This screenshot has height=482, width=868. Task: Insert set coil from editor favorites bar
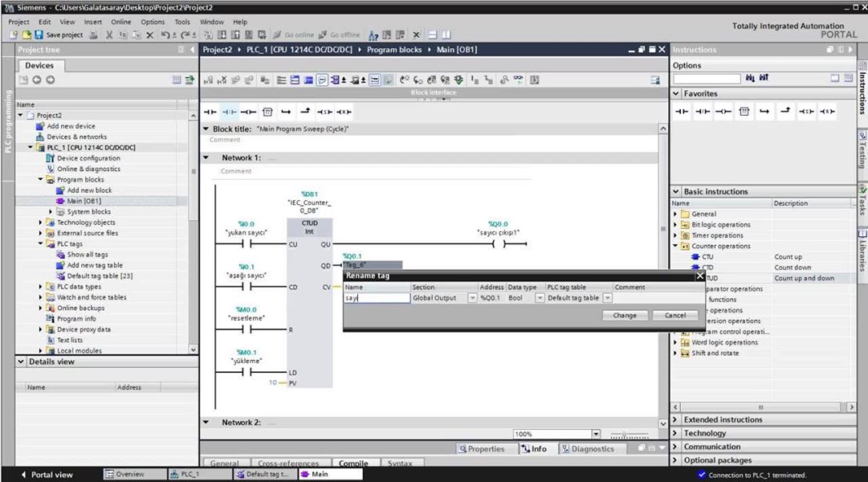coord(325,112)
